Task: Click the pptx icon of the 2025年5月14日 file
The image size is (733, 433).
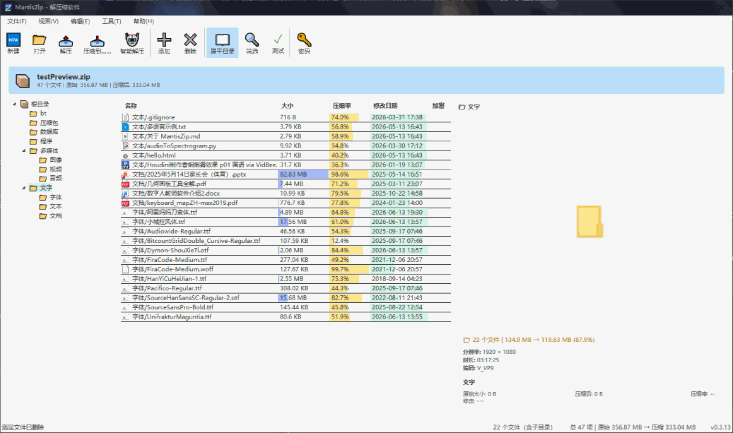Action: 125,174
